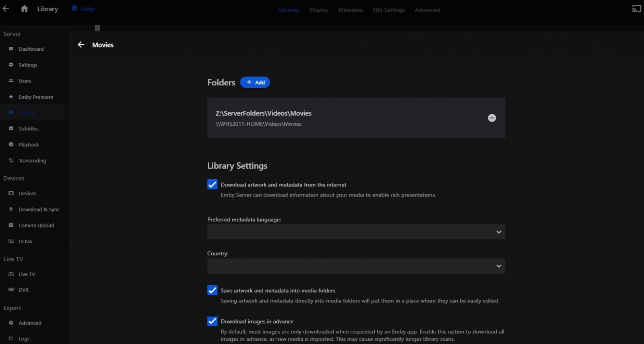Click the Logs sidebar icon
Screen dimensions: 644x344
point(11,339)
